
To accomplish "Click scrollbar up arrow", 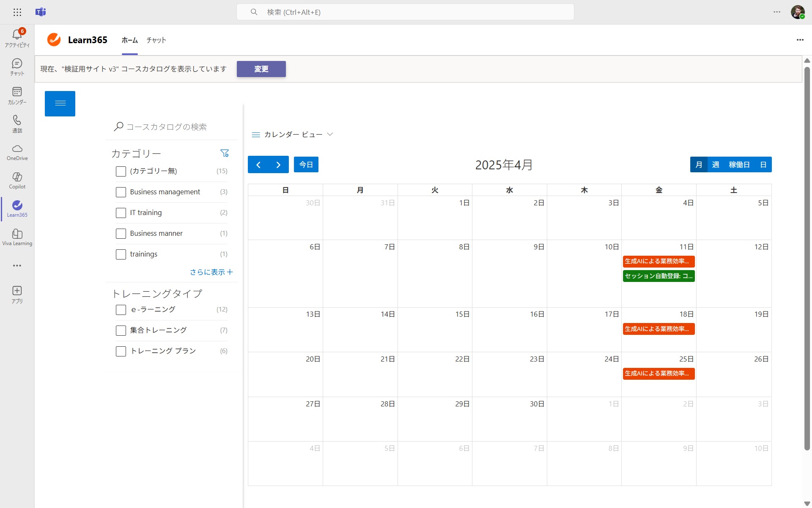I will 807,61.
